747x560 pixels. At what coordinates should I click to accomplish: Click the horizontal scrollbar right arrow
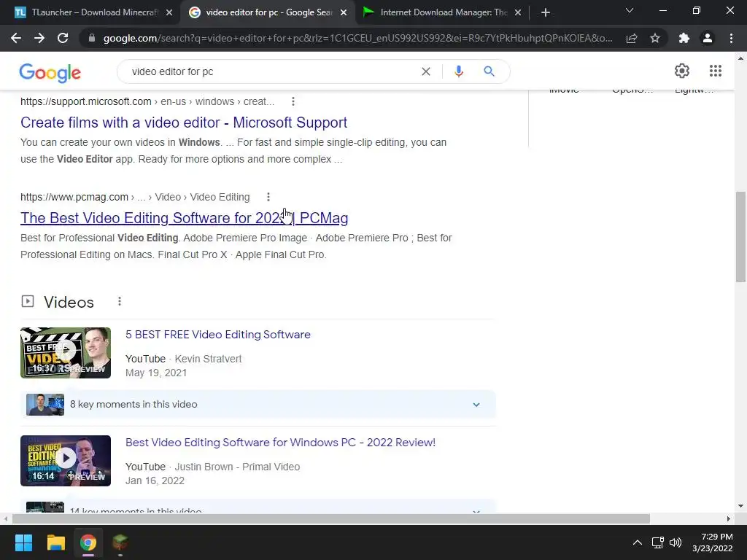click(729, 518)
